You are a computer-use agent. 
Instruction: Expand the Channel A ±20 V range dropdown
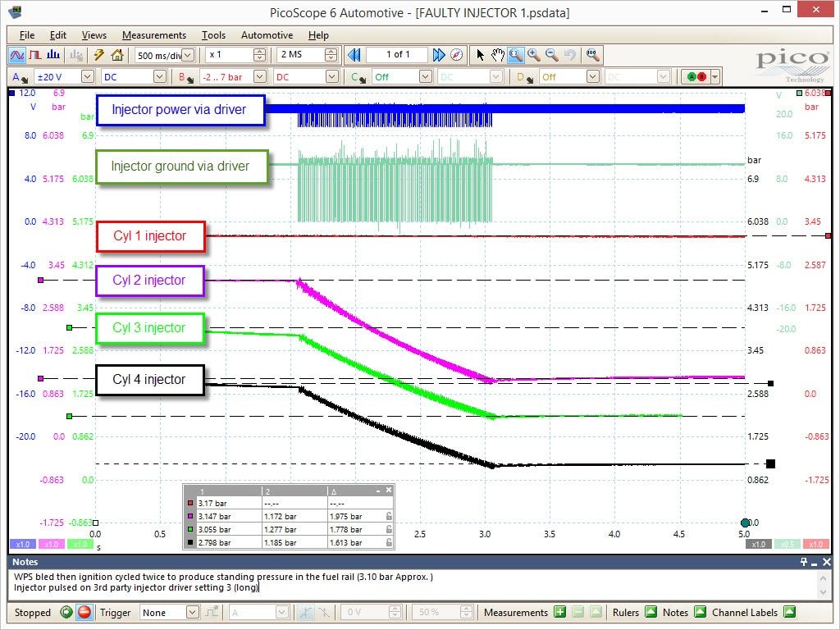(88, 76)
